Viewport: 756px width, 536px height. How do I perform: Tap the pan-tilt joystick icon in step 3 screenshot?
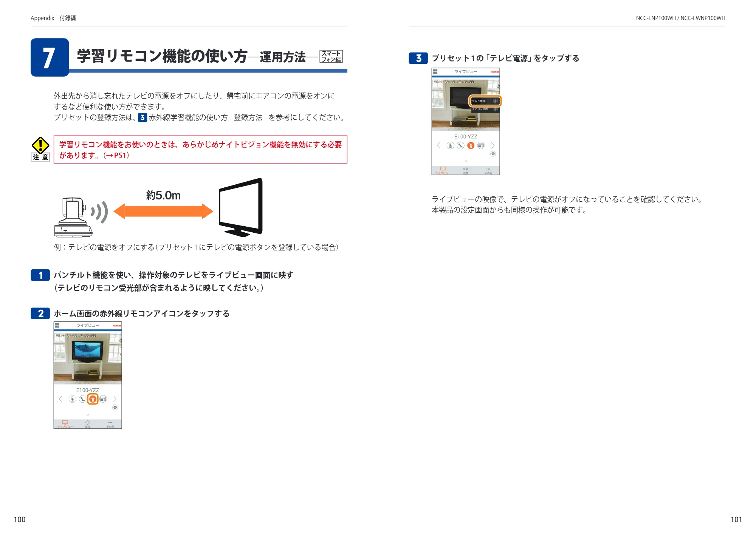460,145
